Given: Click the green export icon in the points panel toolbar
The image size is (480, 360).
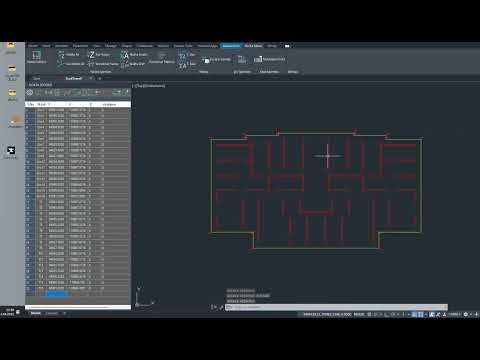Looking at the screenshot, I should (116, 93).
